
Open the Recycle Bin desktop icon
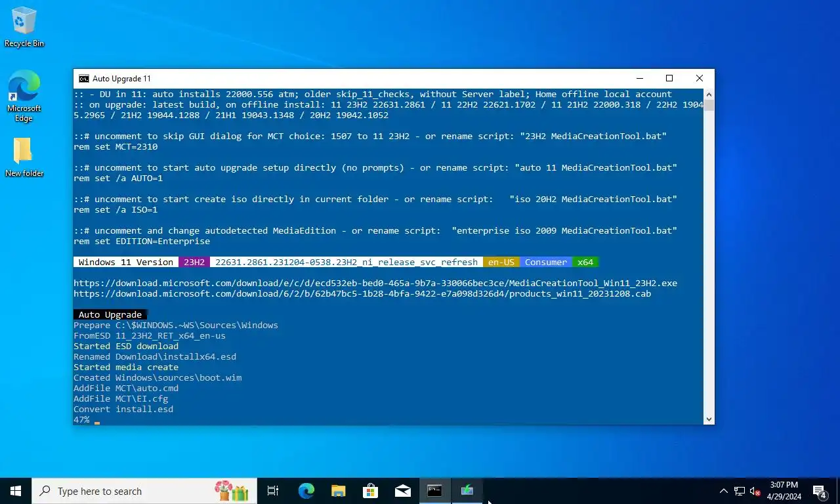24,26
